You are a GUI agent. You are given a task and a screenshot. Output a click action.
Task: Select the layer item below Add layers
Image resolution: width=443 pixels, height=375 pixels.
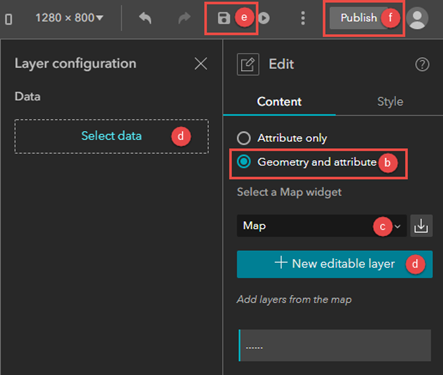[x=335, y=345]
